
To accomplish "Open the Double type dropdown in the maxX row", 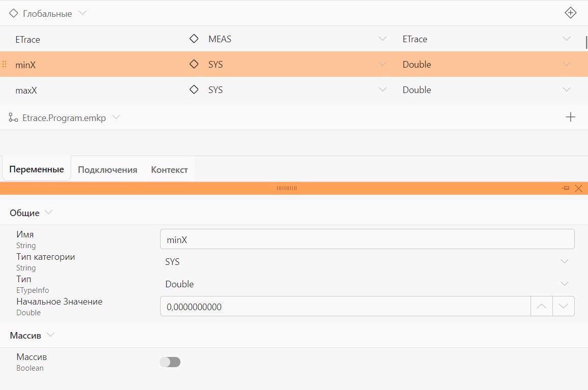I will pos(567,89).
